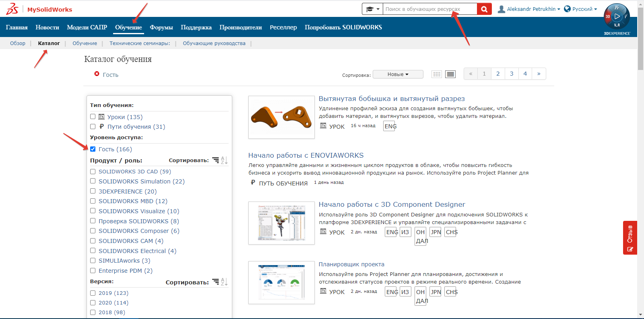Check SOLIDWORKS MBD (12) filter
This screenshot has width=644, height=319.
[x=93, y=201]
